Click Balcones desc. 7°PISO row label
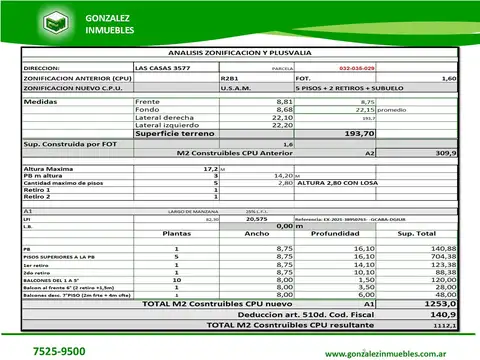 (77, 295)
